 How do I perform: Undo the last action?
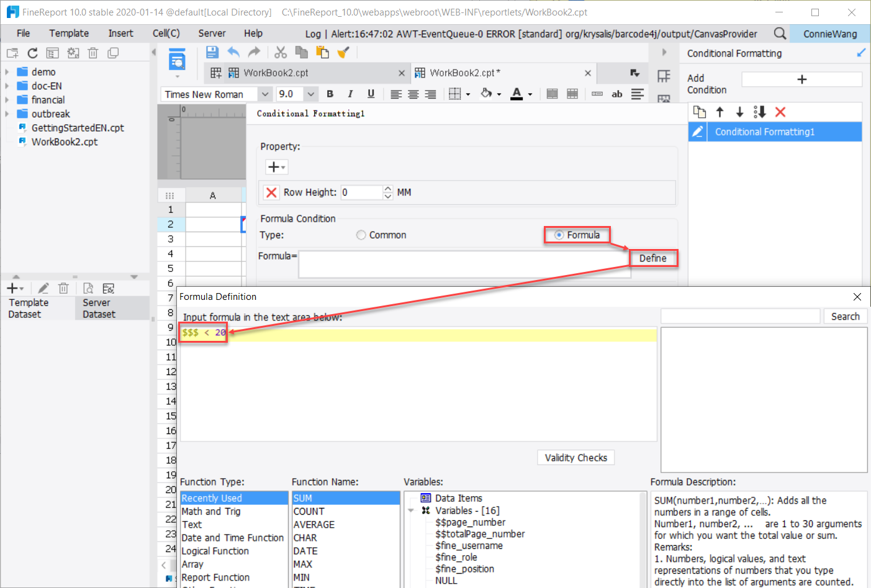[233, 53]
